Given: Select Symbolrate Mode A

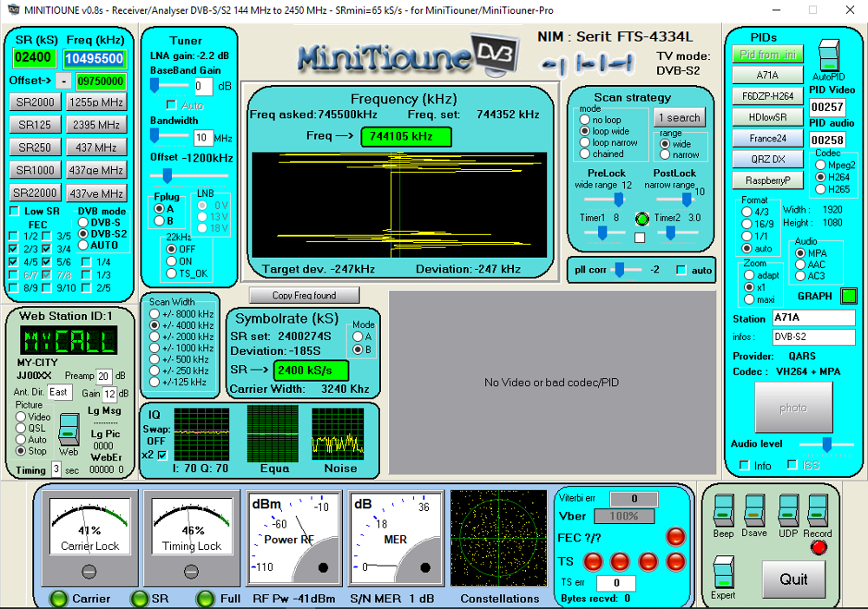Looking at the screenshot, I should click(x=358, y=337).
